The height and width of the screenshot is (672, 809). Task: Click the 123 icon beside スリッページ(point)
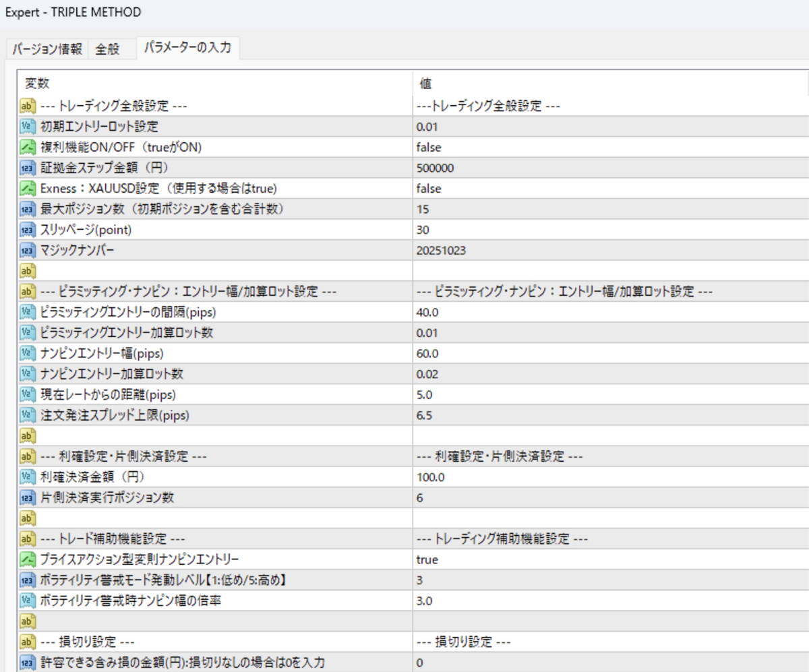[27, 229]
